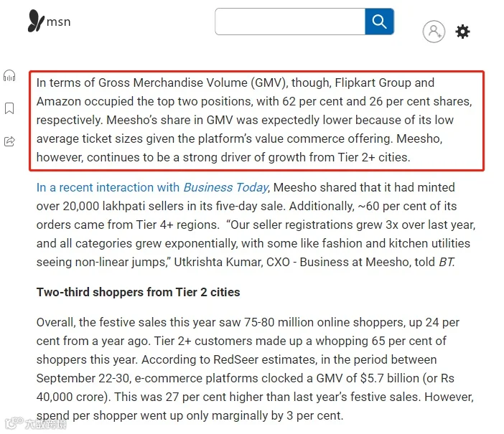Image resolution: width=504 pixels, height=434 pixels.
Task: Save the article with the bookmark icon
Action: click(9, 108)
